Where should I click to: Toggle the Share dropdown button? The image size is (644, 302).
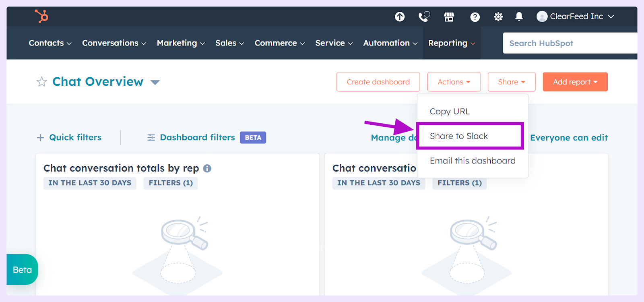[512, 82]
